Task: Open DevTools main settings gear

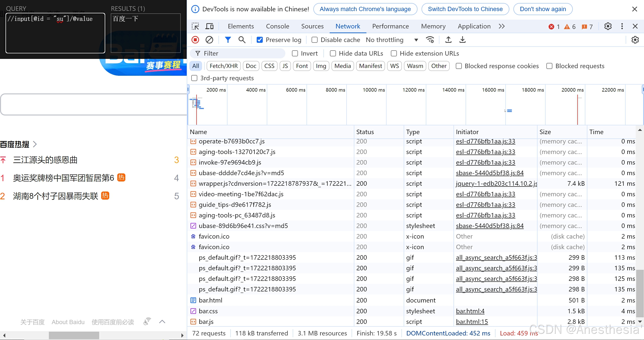Action: coord(608,26)
